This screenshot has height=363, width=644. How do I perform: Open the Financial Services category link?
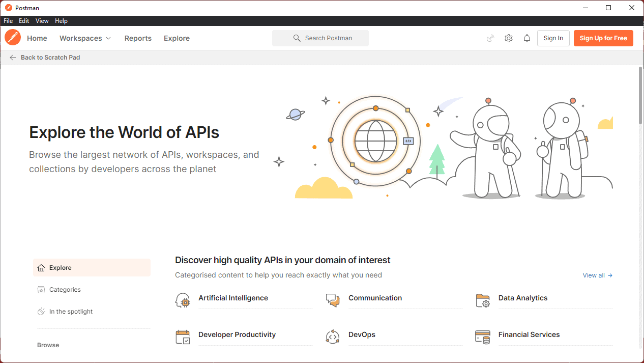coord(529,334)
